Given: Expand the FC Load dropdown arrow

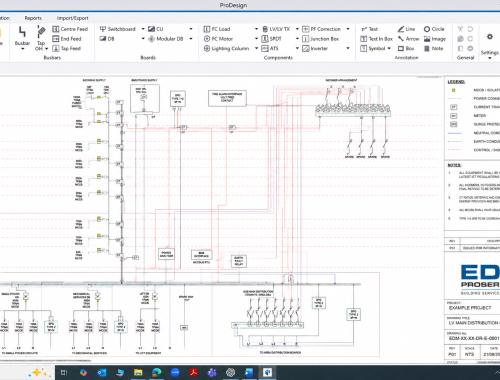Looking at the screenshot, I should (x=256, y=29).
